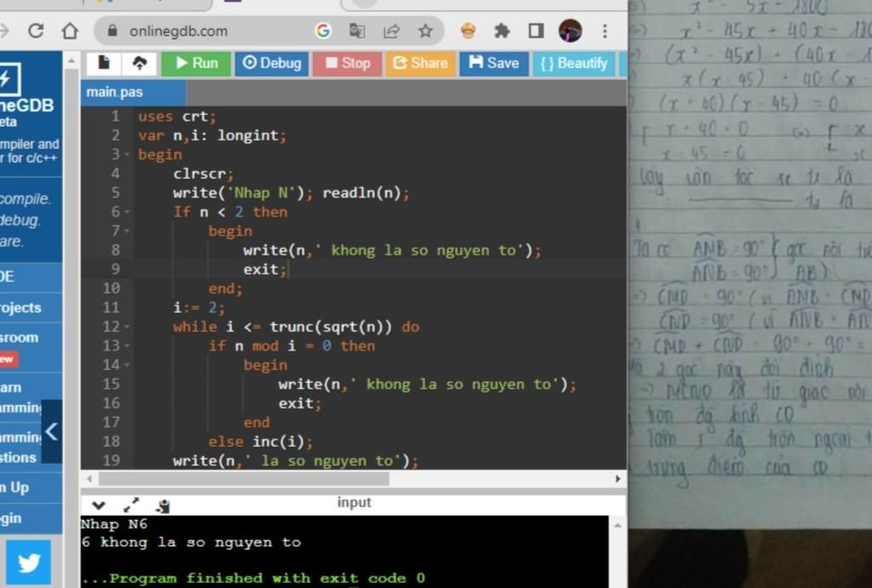Beautify the source code
The height and width of the screenshot is (588, 872).
574,63
